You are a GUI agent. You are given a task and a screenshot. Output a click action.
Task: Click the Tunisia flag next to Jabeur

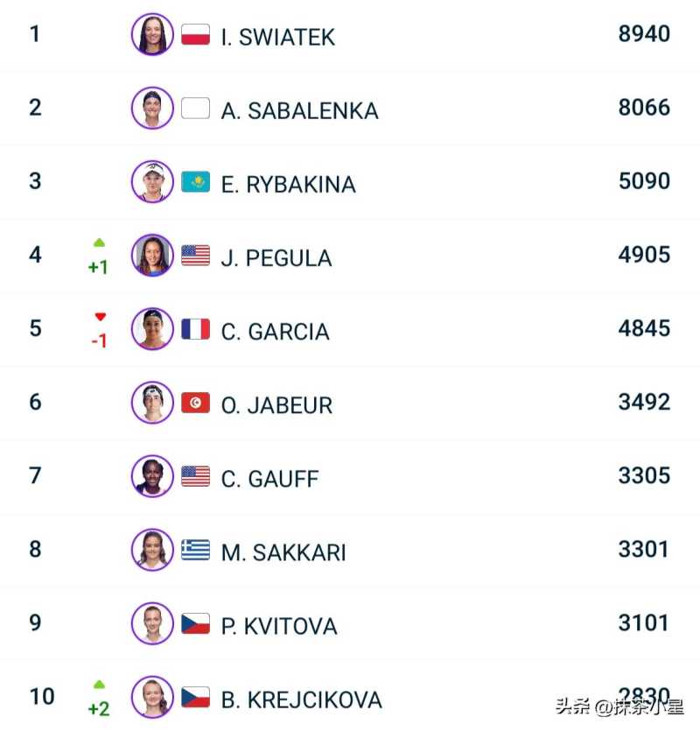(x=195, y=403)
